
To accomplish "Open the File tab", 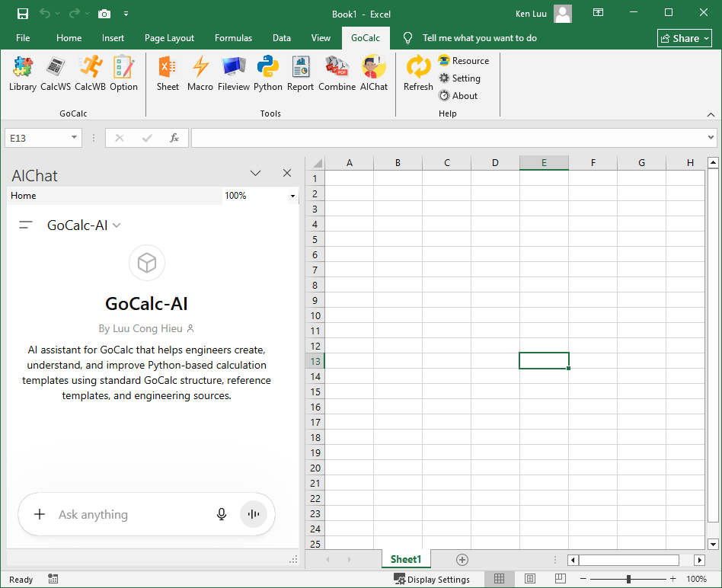I will click(x=23, y=38).
